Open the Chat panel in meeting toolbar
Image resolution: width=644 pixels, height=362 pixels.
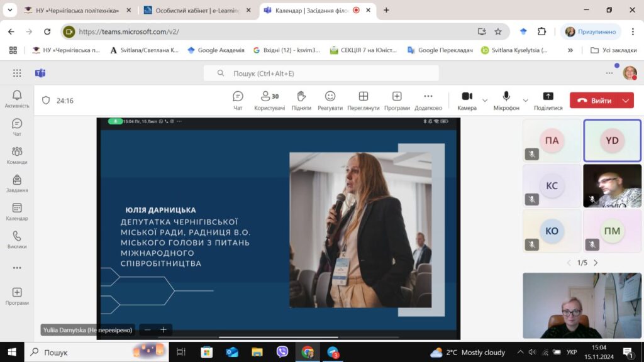[238, 100]
